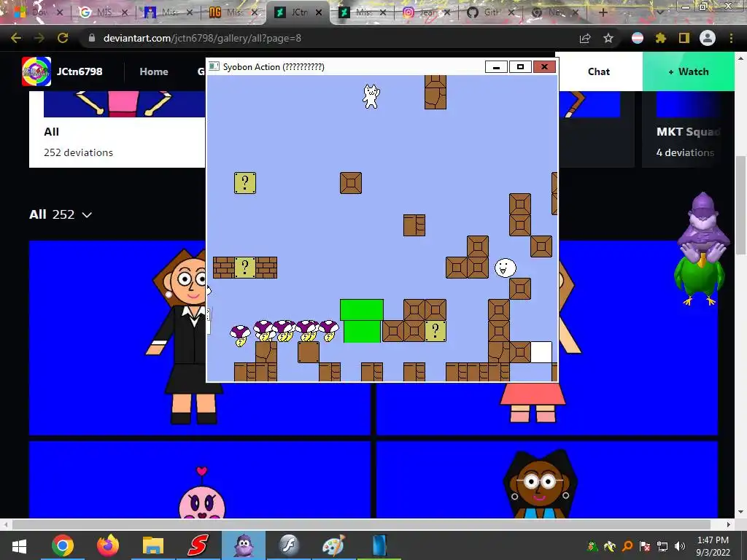
Task: Open the browser side panel icon
Action: [x=684, y=38]
